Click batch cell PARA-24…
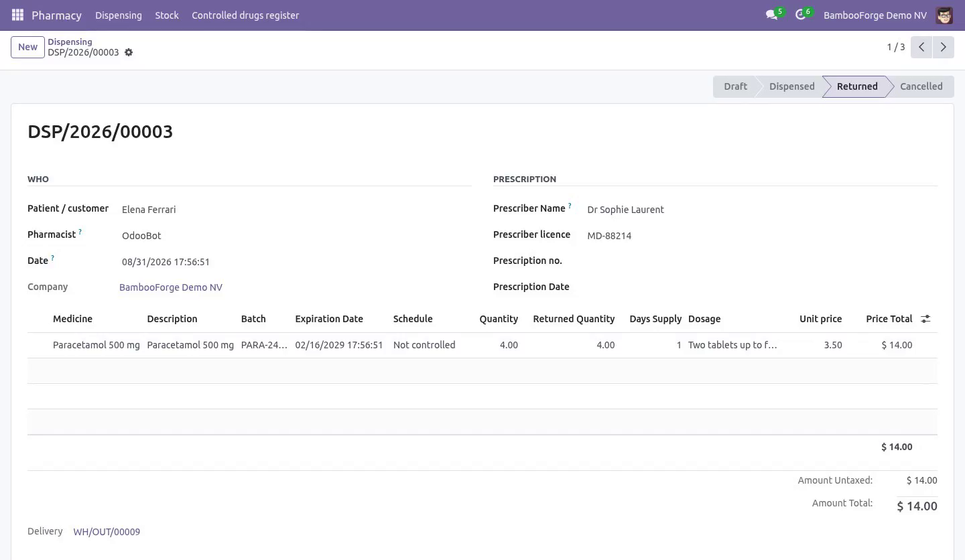The image size is (965, 560). point(264,345)
